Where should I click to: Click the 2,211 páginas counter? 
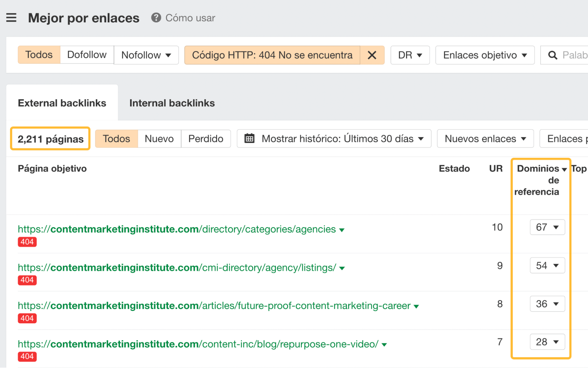pyautogui.click(x=50, y=139)
